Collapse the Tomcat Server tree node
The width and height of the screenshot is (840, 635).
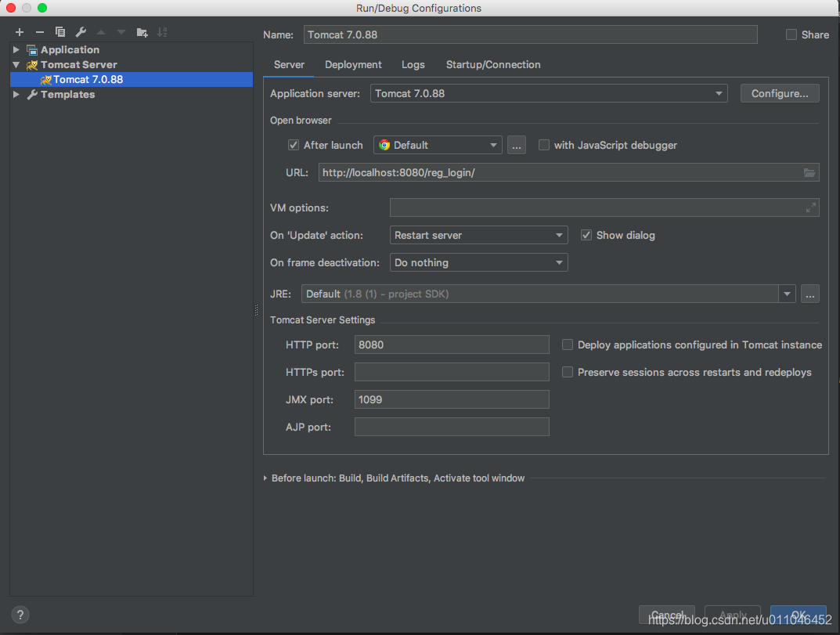click(x=16, y=65)
